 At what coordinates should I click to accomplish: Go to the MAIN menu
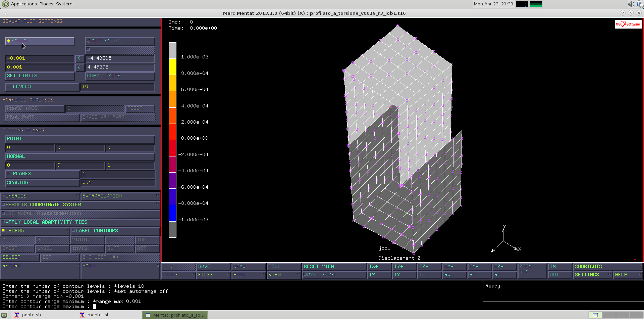click(x=120, y=270)
